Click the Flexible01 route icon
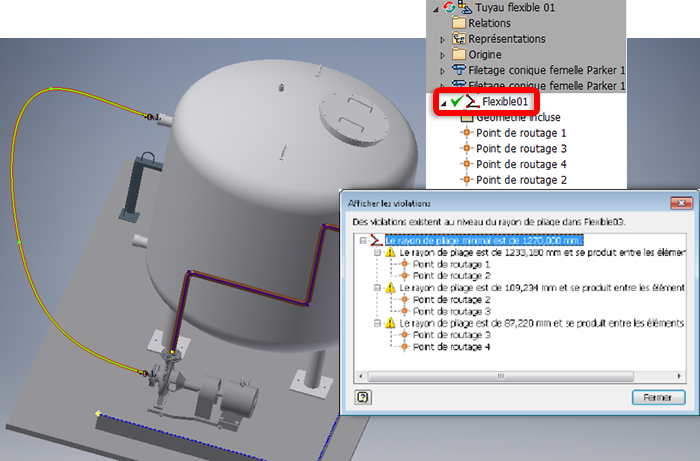Viewport: 700px width, 461px height. [x=472, y=102]
